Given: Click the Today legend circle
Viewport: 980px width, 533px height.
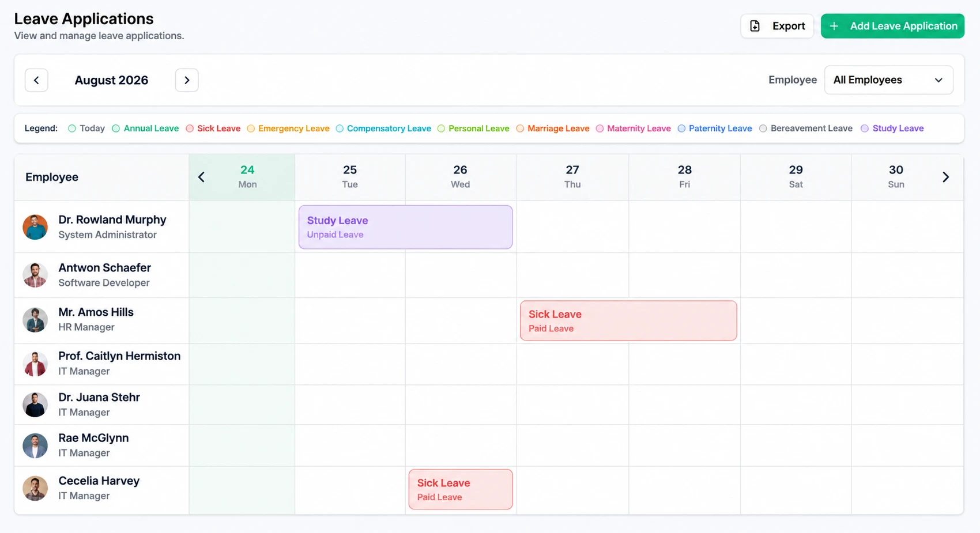Looking at the screenshot, I should pyautogui.click(x=72, y=128).
